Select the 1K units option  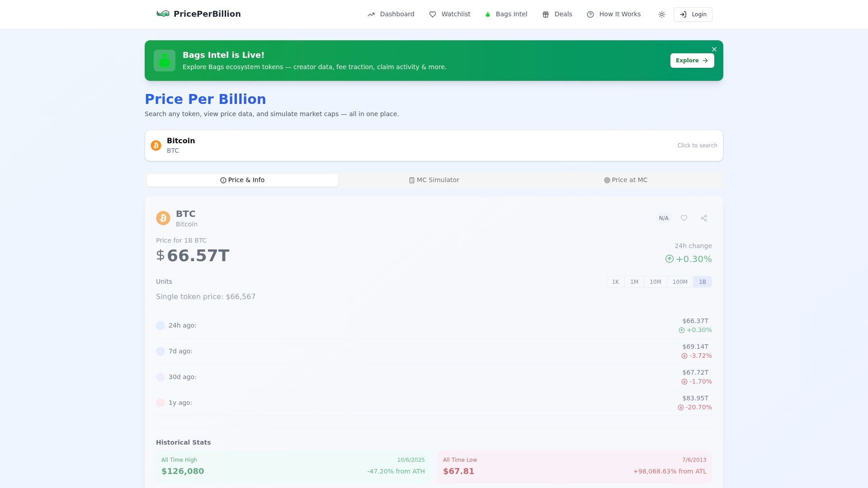pos(615,282)
